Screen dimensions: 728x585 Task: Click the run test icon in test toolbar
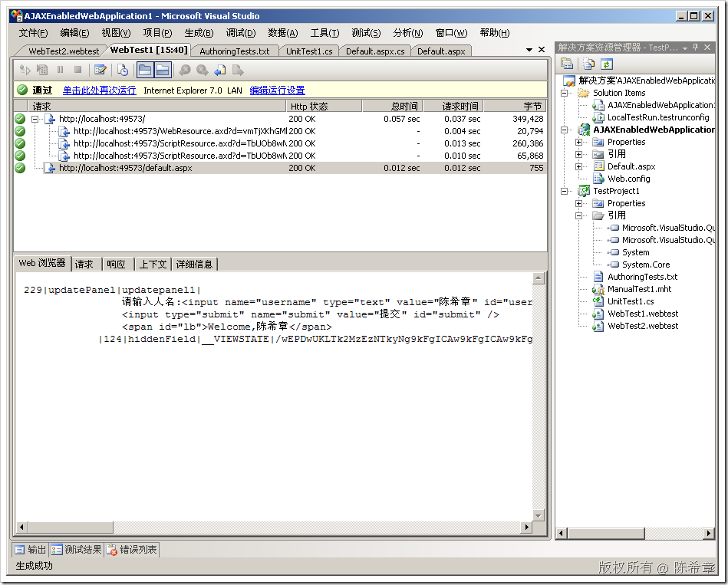[25, 70]
